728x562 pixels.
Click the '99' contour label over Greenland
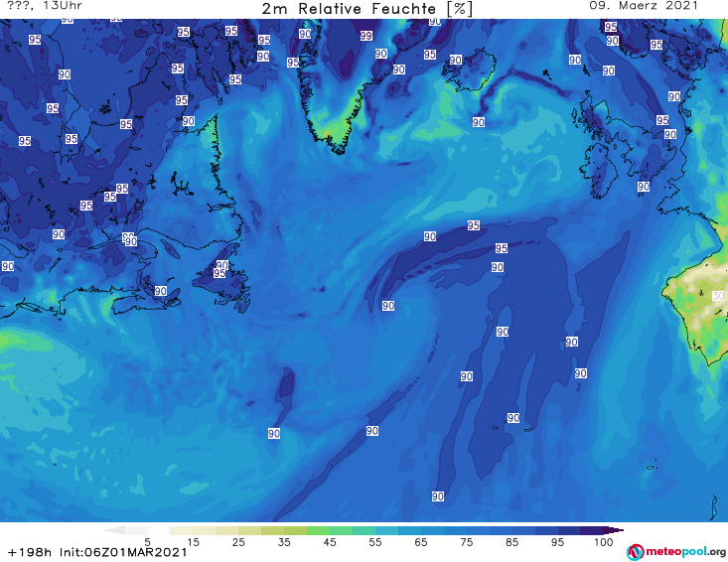pos(365,36)
